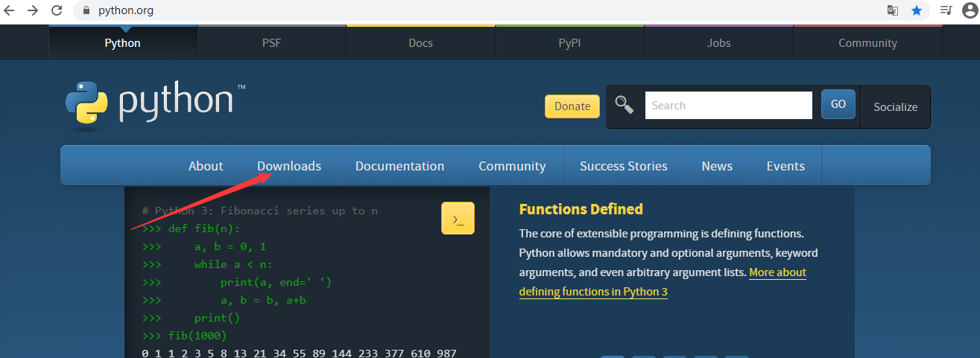Switch to the Community top tab
The height and width of the screenshot is (358, 980).
[868, 42]
